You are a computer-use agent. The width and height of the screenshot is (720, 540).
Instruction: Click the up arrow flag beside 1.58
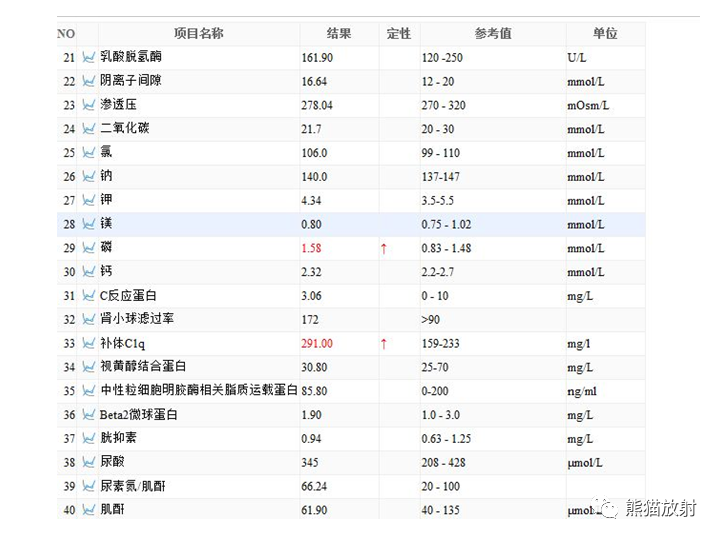384,248
